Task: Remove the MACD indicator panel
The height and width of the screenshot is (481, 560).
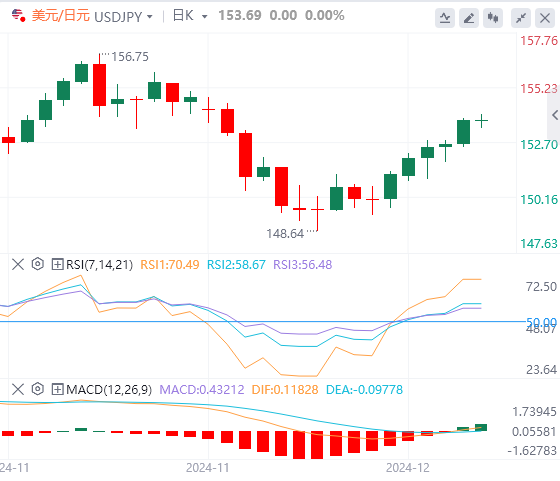Action: pos(18,389)
